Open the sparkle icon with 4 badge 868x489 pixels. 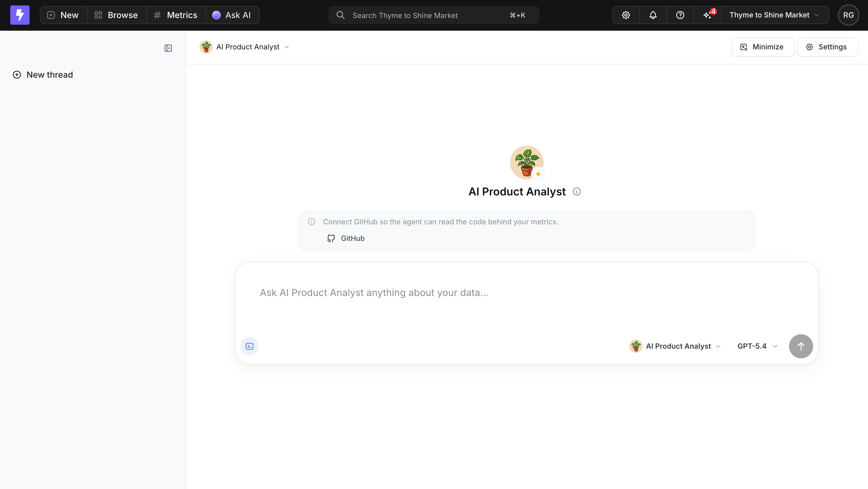coord(707,15)
